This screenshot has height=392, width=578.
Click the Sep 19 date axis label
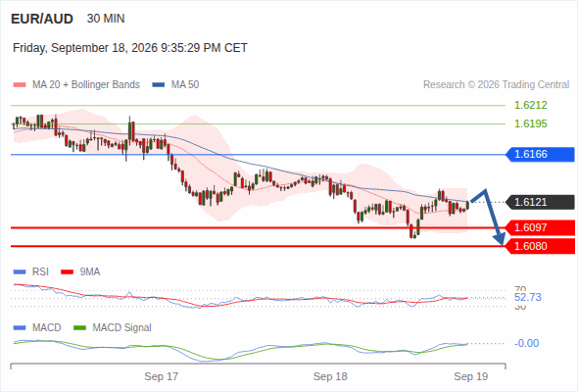click(471, 376)
